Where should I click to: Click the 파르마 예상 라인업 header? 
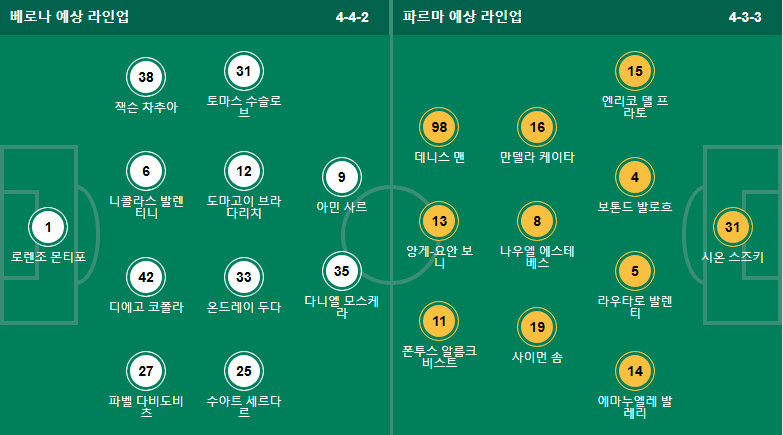click(462, 16)
